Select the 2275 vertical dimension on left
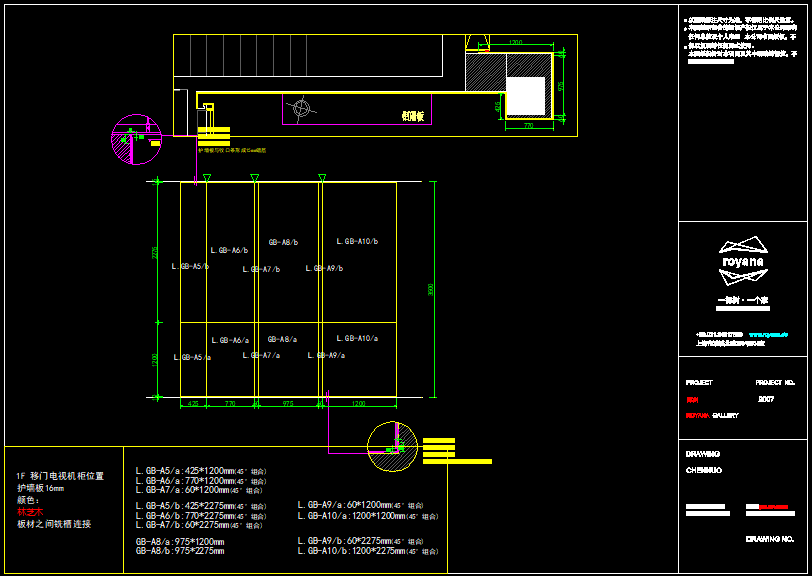Screen dimensions: 812x576 coord(155,252)
